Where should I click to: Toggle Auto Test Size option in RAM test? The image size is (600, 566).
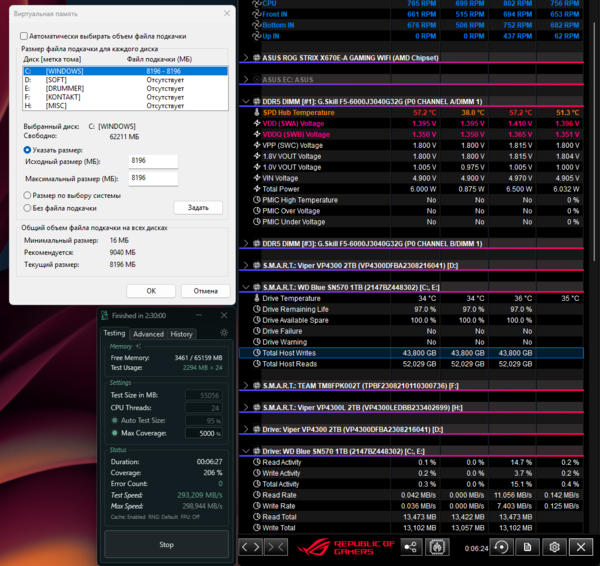coord(114,420)
